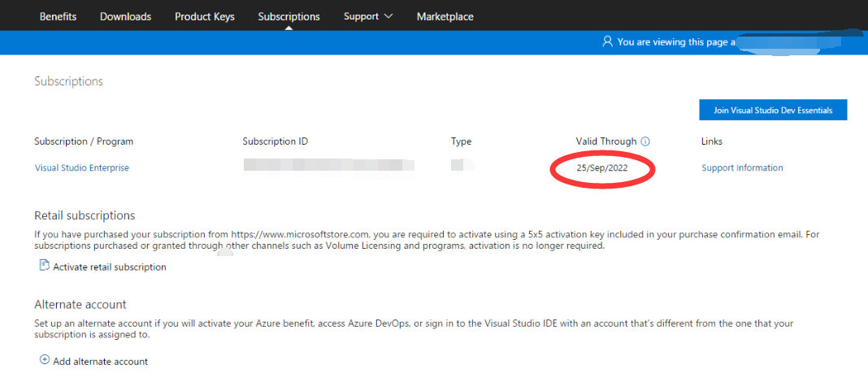
Task: Click Activate retail subscription link text
Action: 110,267
